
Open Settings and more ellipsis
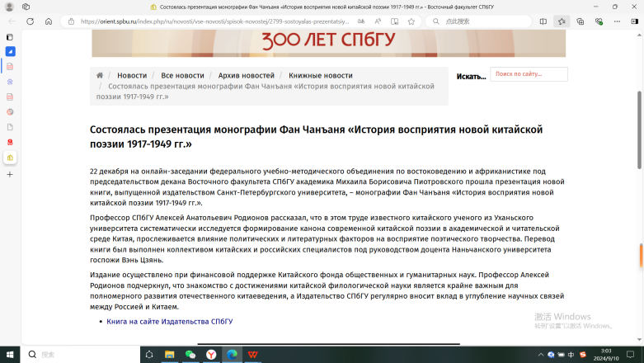click(x=617, y=21)
